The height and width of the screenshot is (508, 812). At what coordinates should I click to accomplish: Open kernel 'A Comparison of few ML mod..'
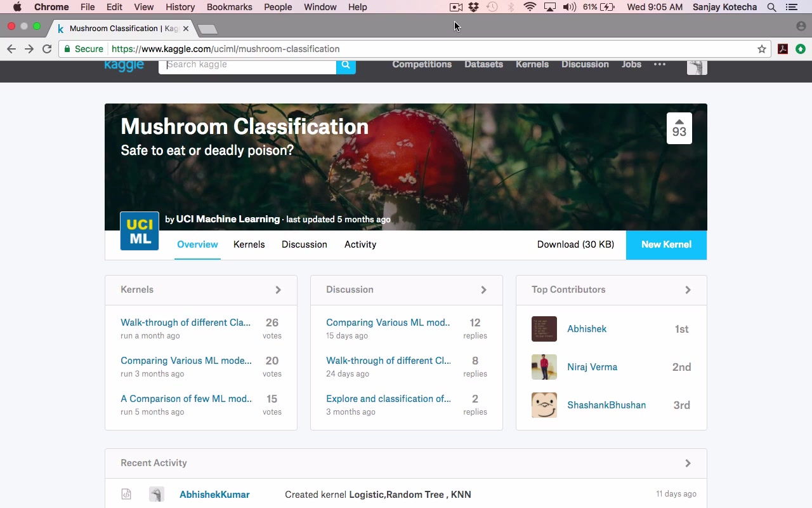tap(186, 399)
